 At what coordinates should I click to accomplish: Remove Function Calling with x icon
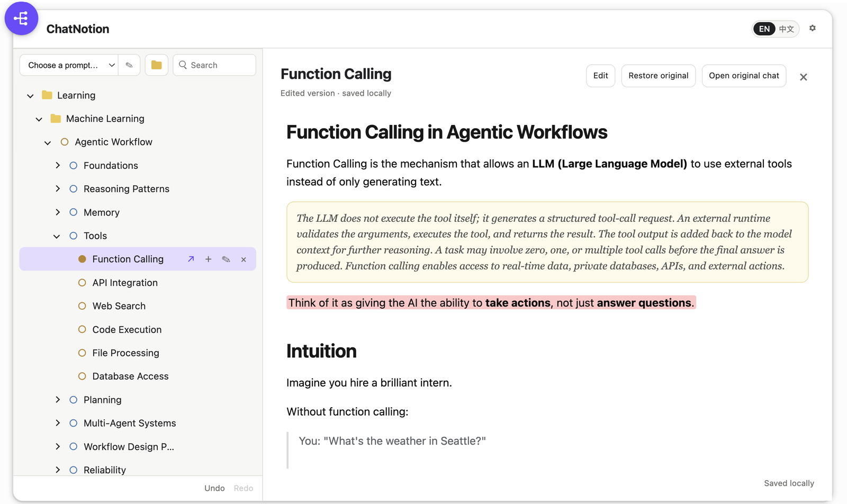(244, 259)
